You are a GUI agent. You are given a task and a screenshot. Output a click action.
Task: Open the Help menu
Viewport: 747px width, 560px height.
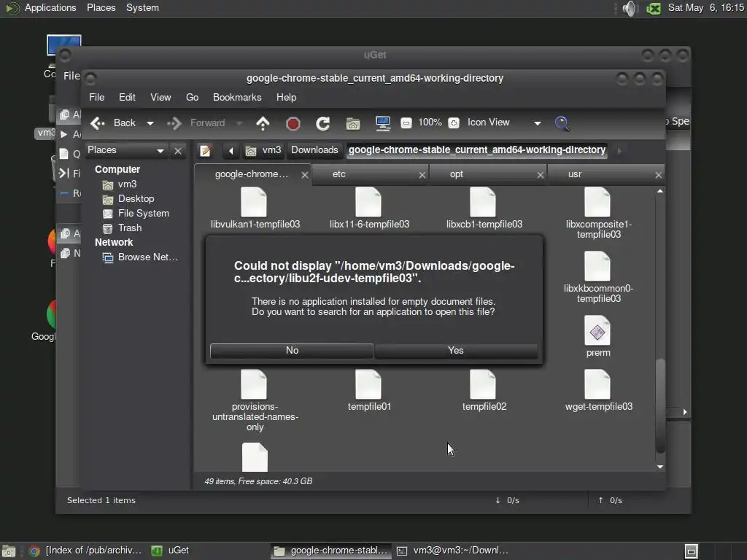(286, 97)
